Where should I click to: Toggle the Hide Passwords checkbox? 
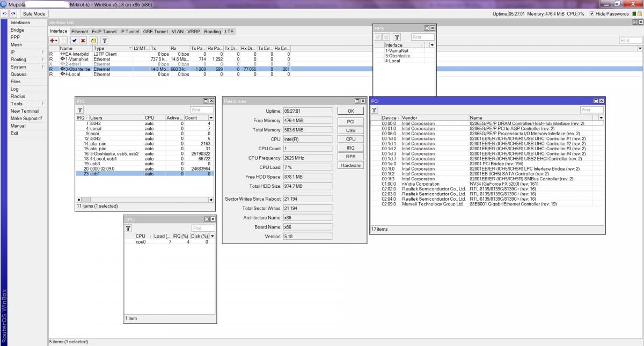click(591, 13)
